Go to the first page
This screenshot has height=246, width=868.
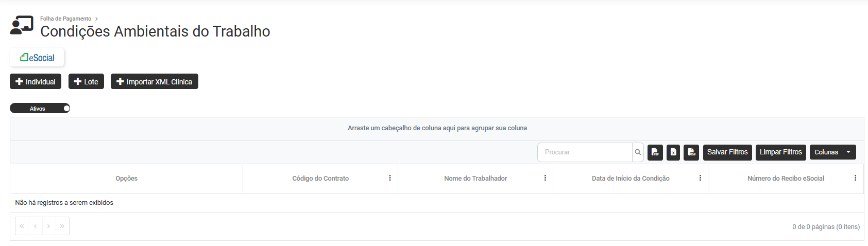coord(22,226)
